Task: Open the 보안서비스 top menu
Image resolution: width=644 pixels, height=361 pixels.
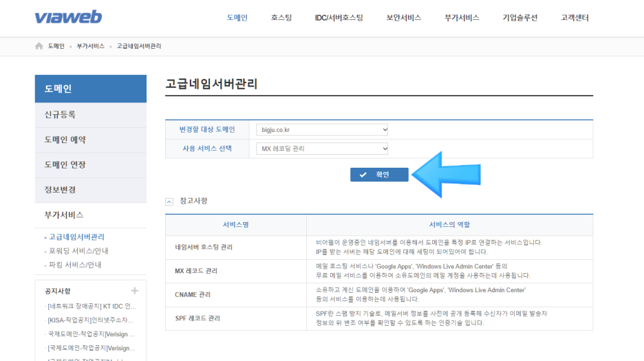Action: tap(404, 18)
